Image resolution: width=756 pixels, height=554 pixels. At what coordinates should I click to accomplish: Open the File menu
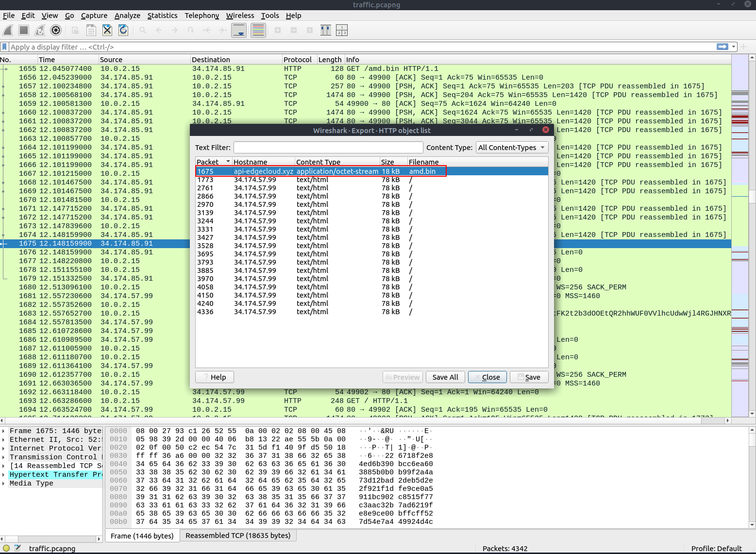point(9,16)
